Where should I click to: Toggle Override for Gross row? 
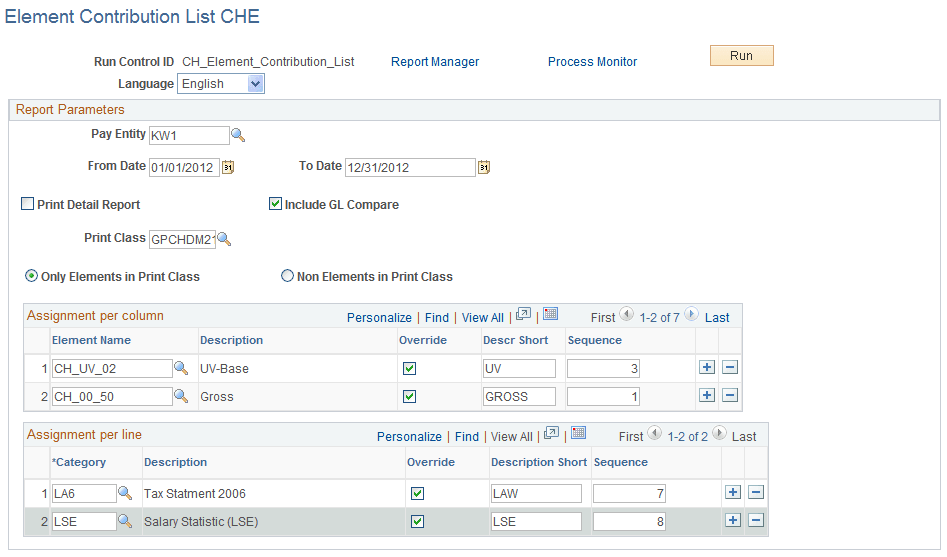[x=409, y=397]
